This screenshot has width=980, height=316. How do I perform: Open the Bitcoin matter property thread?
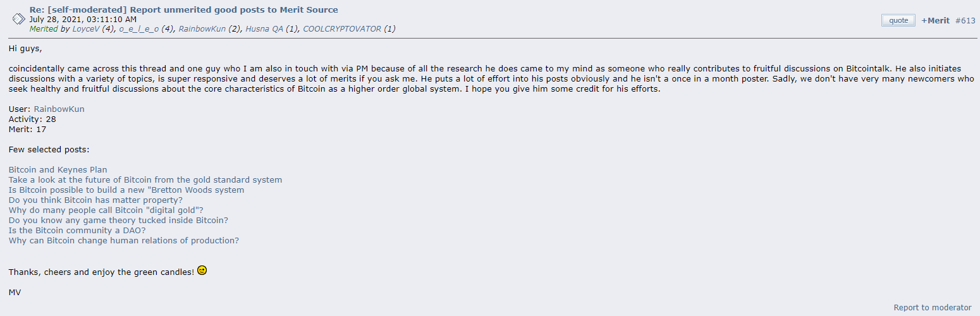coord(95,200)
